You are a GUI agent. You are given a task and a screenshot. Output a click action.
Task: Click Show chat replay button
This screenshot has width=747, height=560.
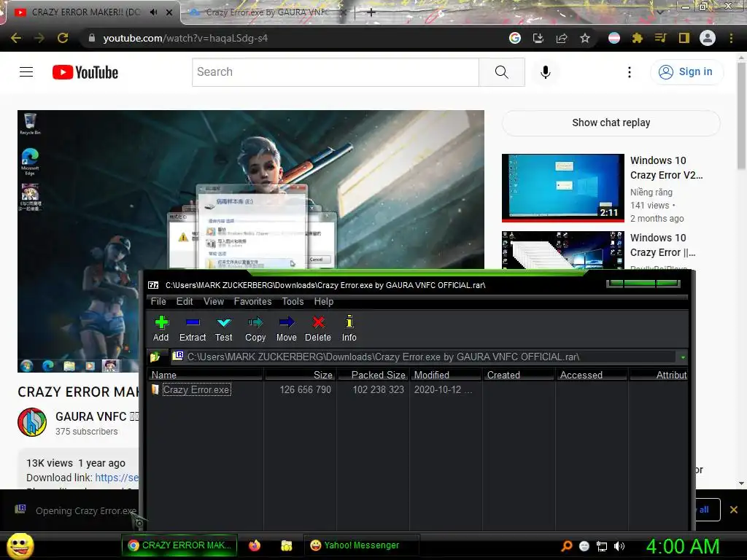(x=611, y=122)
